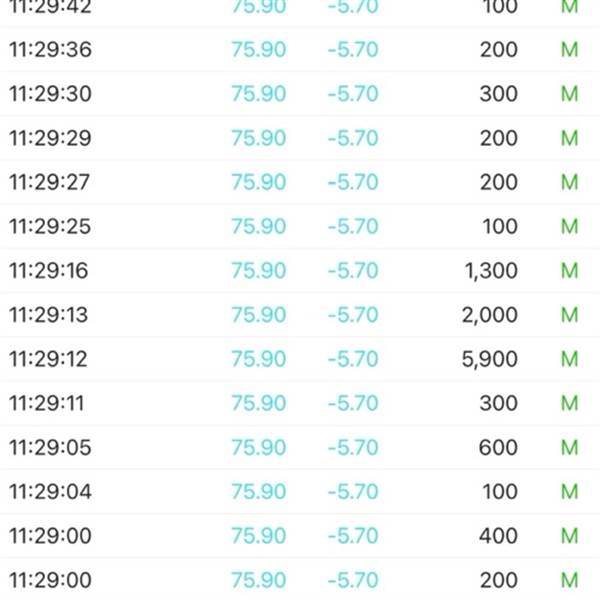Click the -5.70 change at 11:29:04
This screenshot has height=600, width=600.
click(x=353, y=492)
